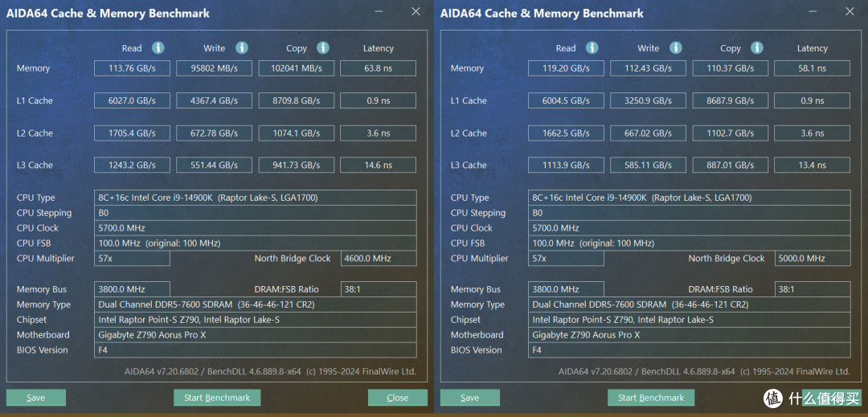
Task: Minimize the left AIDA64 window
Action: coord(379,11)
